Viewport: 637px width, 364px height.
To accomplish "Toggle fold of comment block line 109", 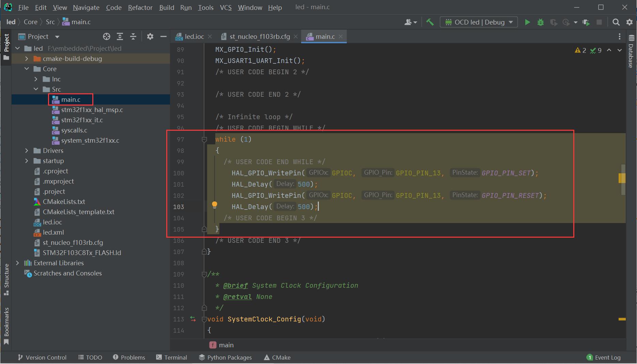I will coord(204,274).
